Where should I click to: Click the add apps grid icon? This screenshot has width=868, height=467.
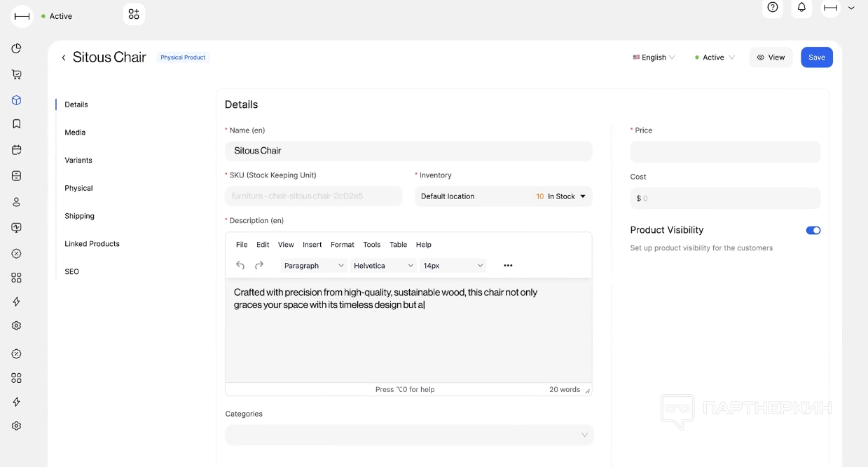pyautogui.click(x=134, y=14)
